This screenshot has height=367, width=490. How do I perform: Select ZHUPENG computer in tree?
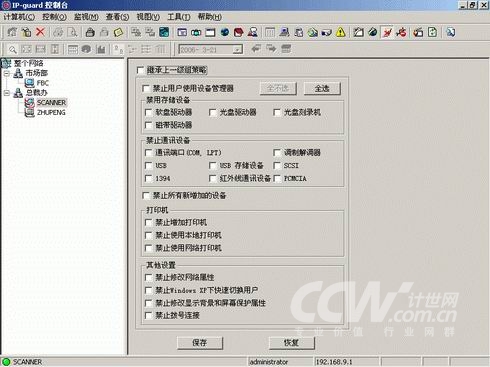coord(51,112)
